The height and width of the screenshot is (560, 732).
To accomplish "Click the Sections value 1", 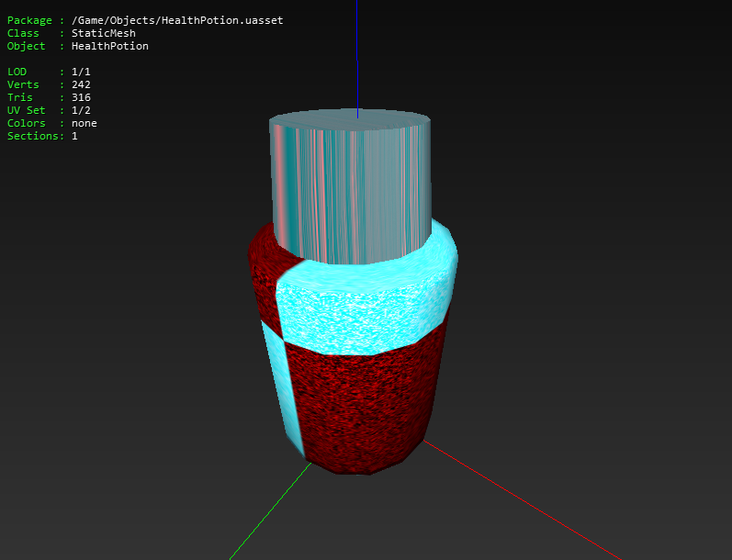I will [74, 136].
